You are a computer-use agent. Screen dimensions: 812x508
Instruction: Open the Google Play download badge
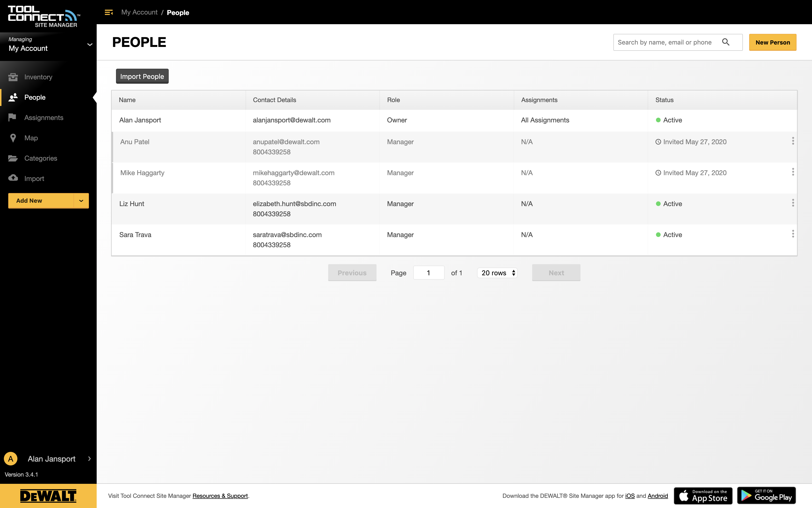click(x=766, y=496)
